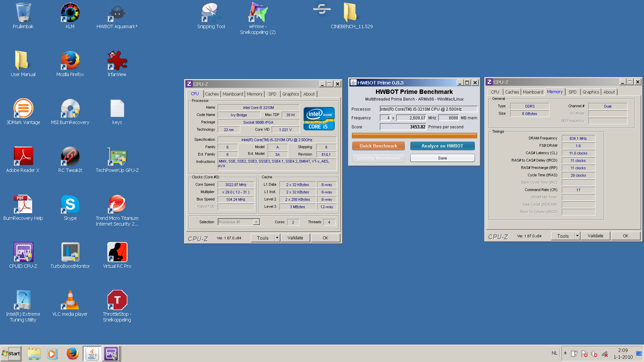Screen dimensions: 644x362
Task: Switch to CPU tab in right CPU-Z window
Action: (x=495, y=92)
